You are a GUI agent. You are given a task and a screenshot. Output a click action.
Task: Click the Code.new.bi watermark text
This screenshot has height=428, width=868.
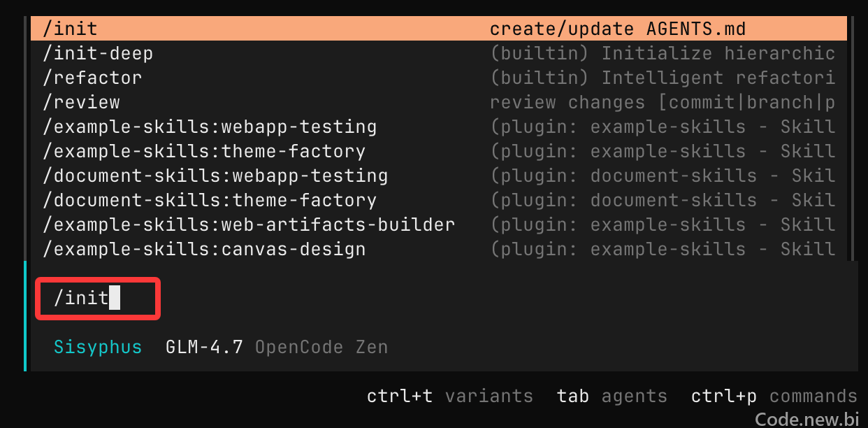click(x=807, y=418)
